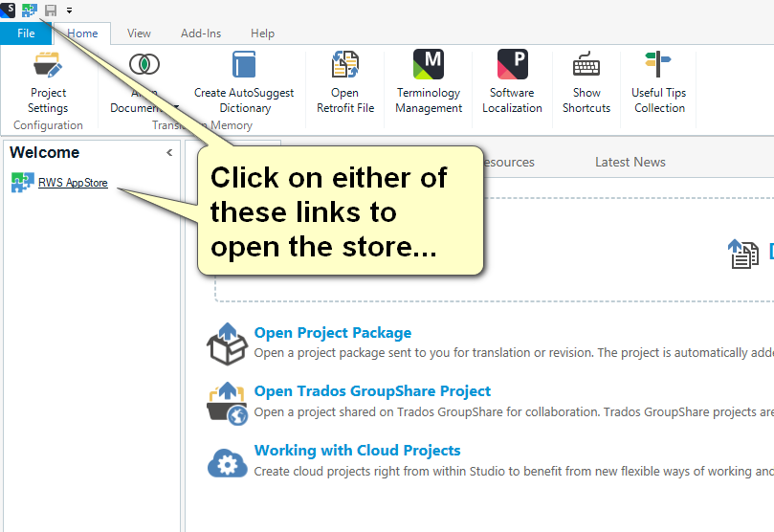
Task: Click Open Retrofit File
Action: click(345, 82)
